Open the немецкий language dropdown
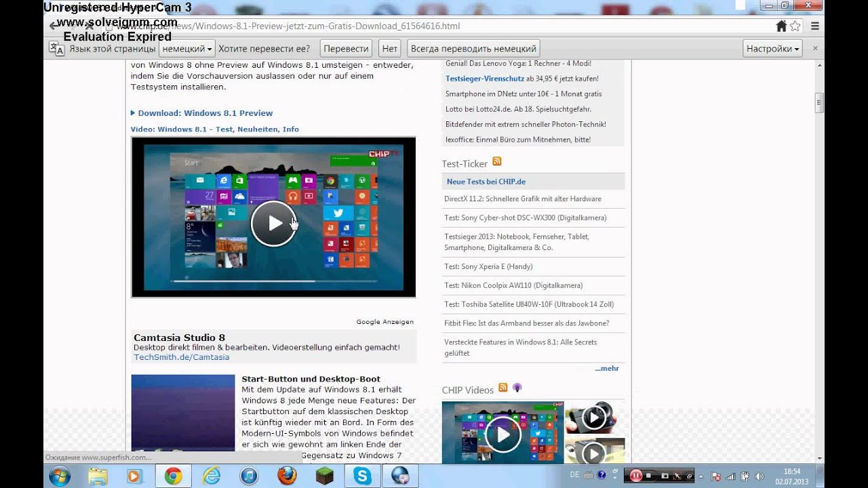The image size is (868, 488). tap(188, 49)
